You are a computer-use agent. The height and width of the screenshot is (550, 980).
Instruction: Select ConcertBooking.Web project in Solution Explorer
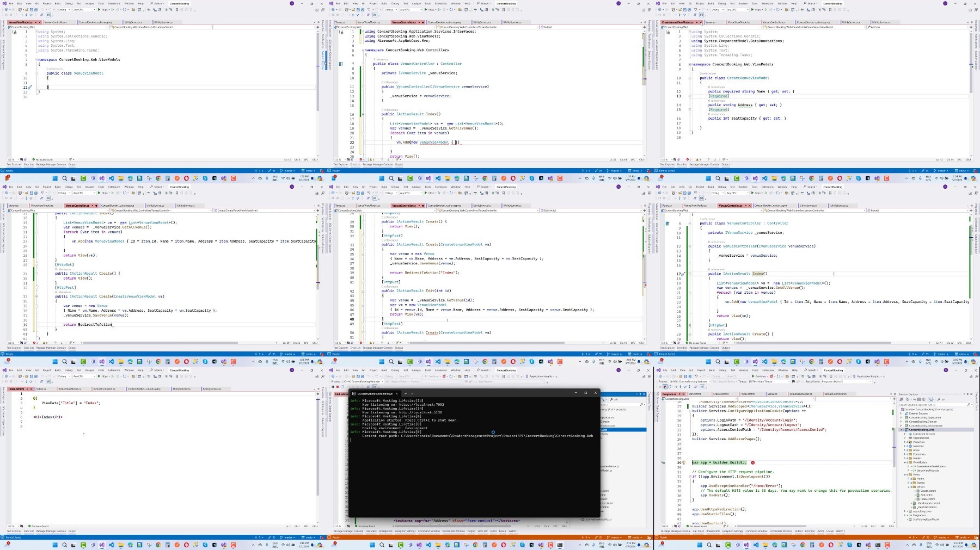coord(922,430)
